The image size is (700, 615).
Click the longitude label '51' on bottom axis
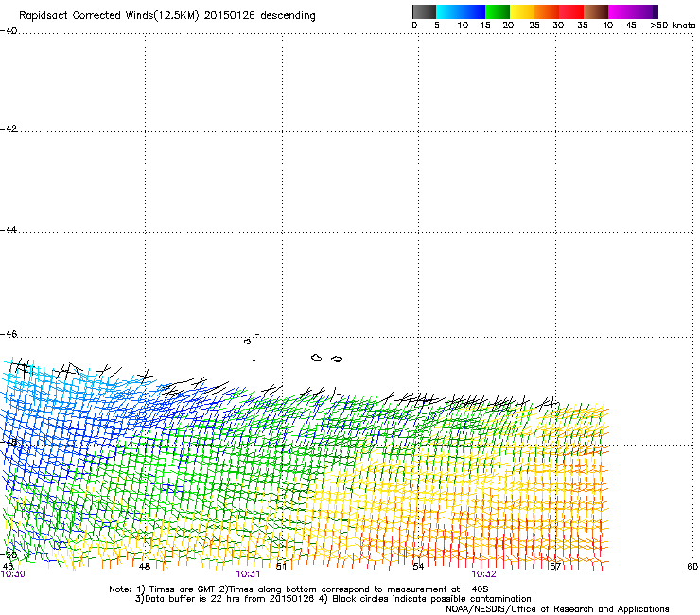coord(281,567)
